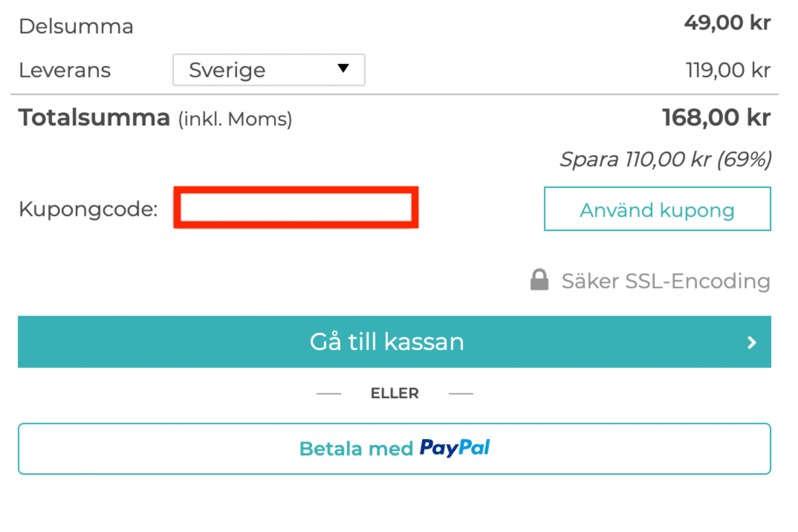Click the chevron arrow on checkout button

coord(751,343)
